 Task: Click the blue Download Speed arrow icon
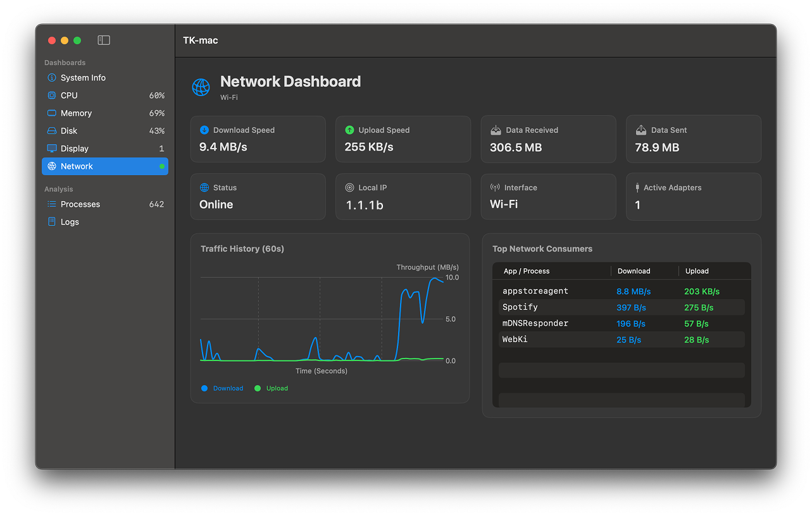[203, 130]
